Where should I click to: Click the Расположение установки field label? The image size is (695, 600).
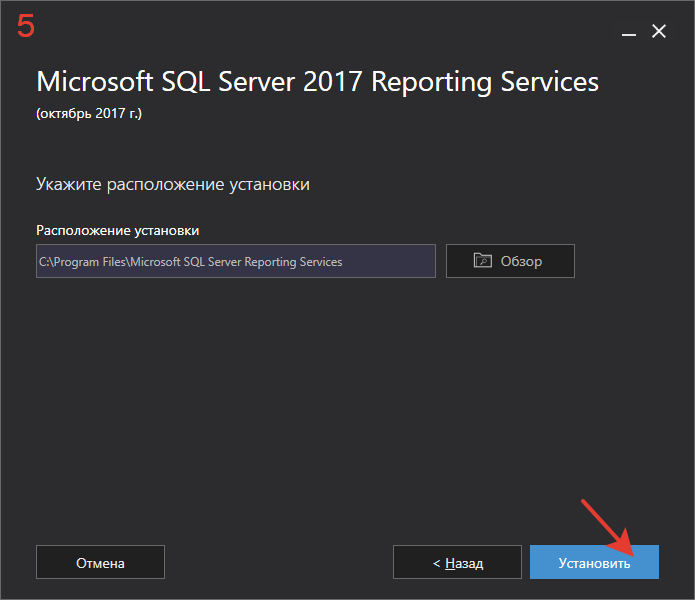tap(117, 230)
